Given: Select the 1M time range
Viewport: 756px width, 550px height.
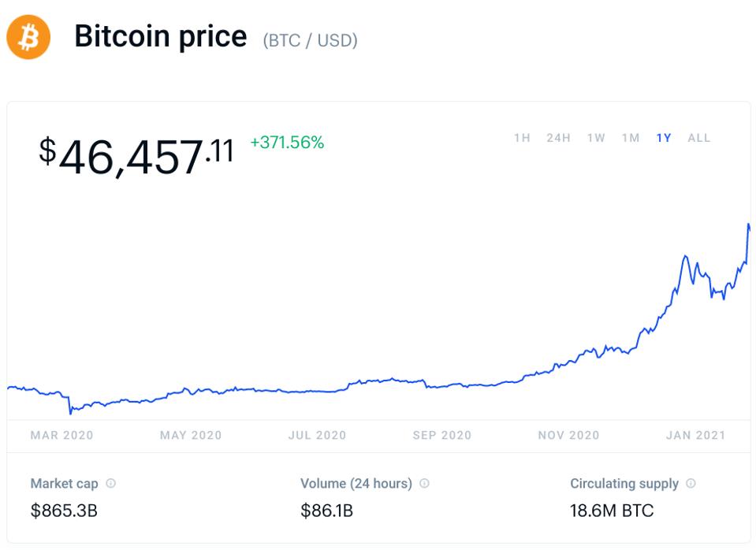Looking at the screenshot, I should [x=631, y=138].
